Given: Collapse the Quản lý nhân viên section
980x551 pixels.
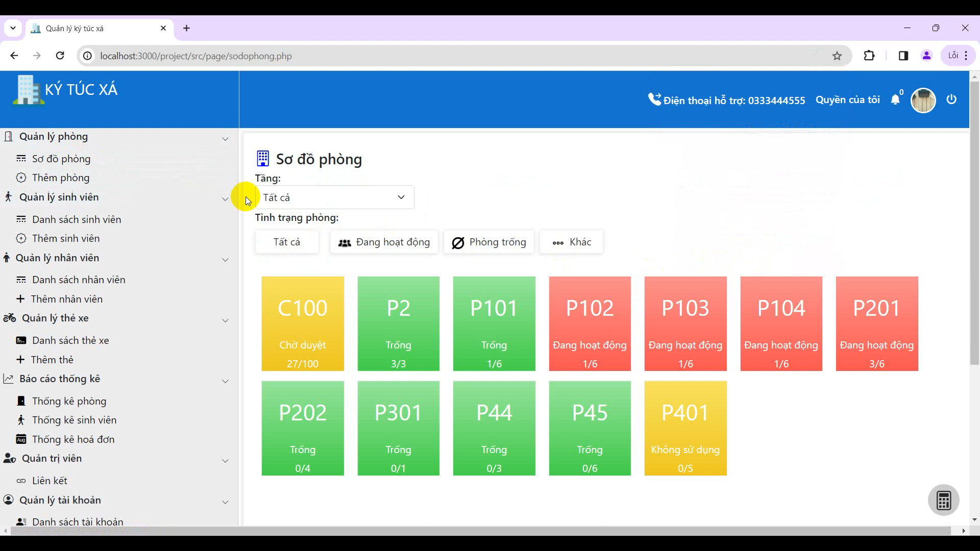Looking at the screenshot, I should coord(225,260).
